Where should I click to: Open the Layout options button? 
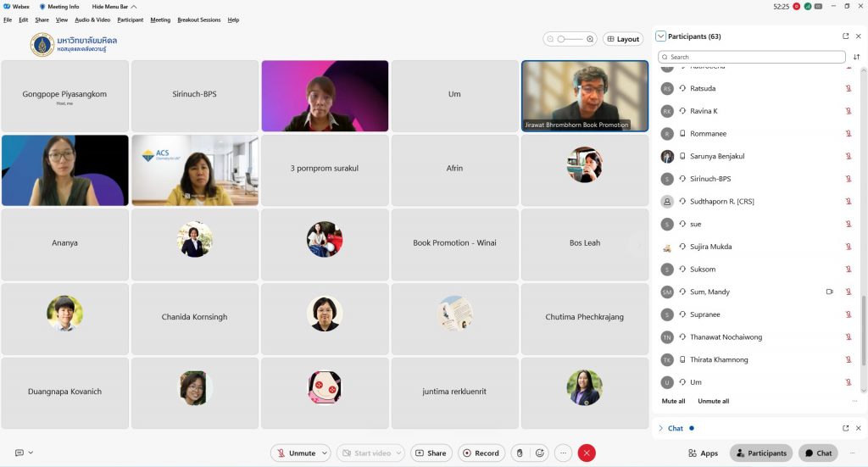click(x=623, y=39)
